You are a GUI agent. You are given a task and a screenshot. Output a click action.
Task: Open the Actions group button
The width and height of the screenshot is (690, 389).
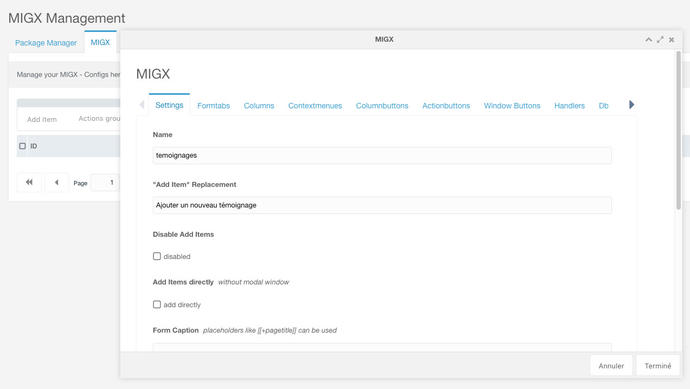(99, 118)
